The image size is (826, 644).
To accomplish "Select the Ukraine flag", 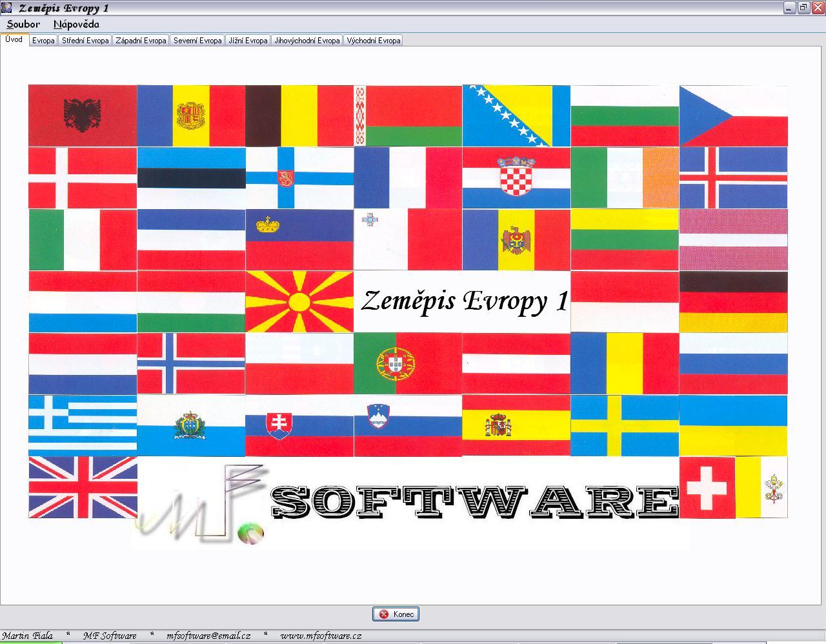I will click(x=733, y=425).
